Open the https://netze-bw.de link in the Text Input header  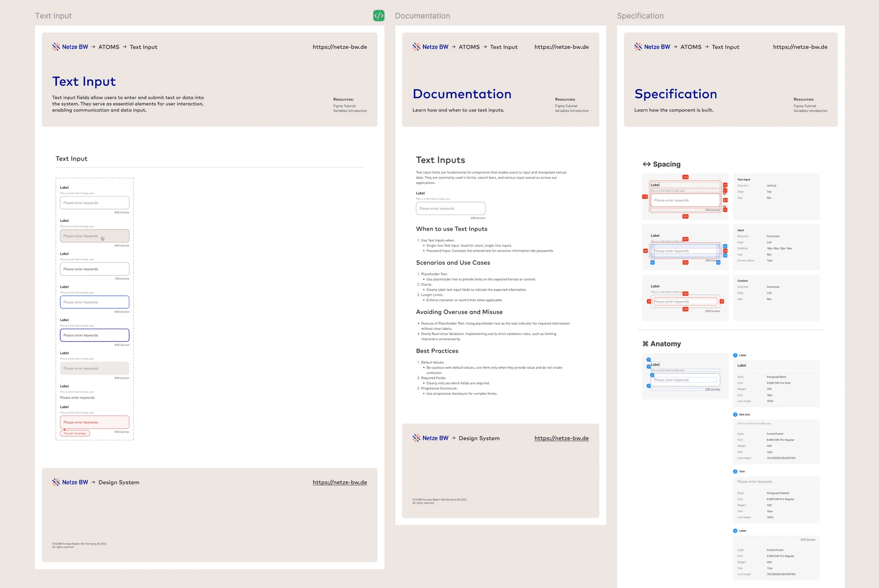(340, 47)
